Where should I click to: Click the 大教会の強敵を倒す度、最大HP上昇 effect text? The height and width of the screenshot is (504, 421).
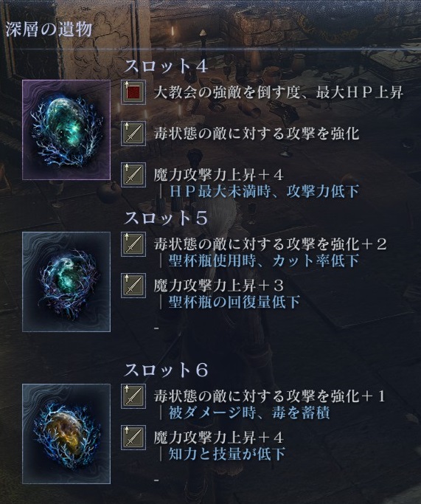[279, 93]
